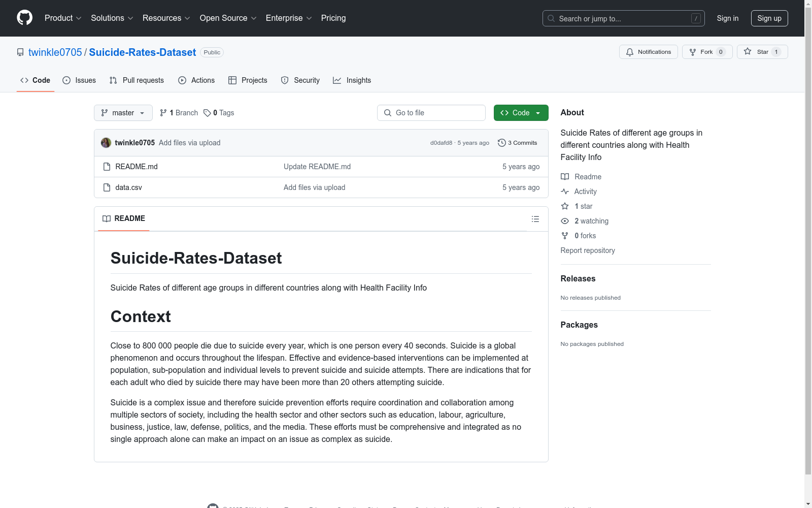This screenshot has width=812, height=508.
Task: Open the green Code dropdown button
Action: [521, 113]
